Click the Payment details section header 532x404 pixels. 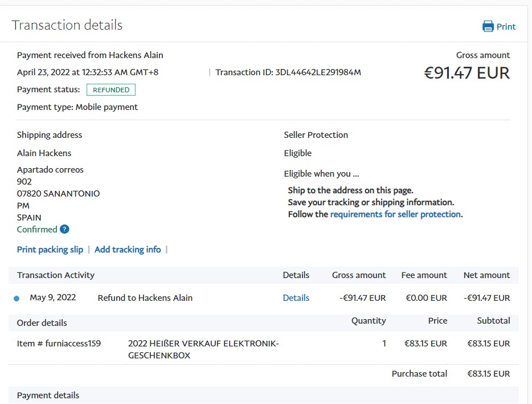(x=48, y=395)
